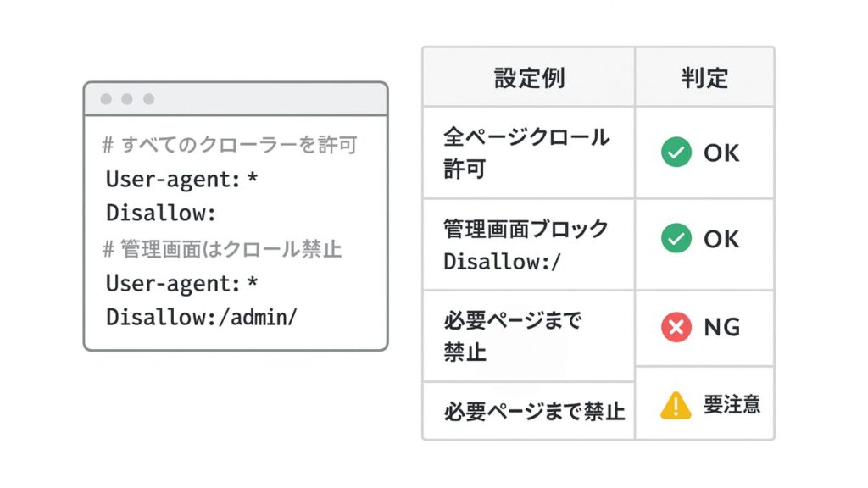
Task: Click User-agent line under すべてのクローラーを許可 comment
Action: (x=181, y=179)
